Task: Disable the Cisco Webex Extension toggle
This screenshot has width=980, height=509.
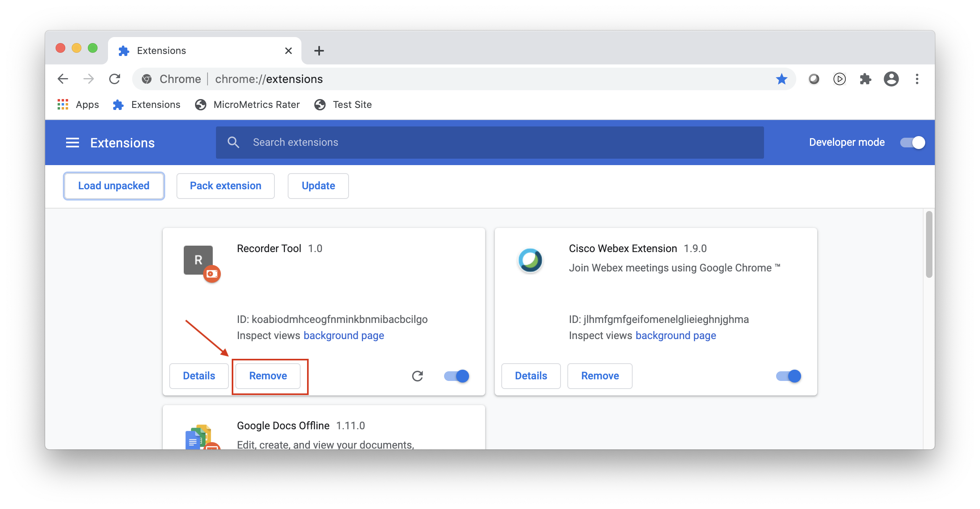Action: pyautogui.click(x=789, y=376)
